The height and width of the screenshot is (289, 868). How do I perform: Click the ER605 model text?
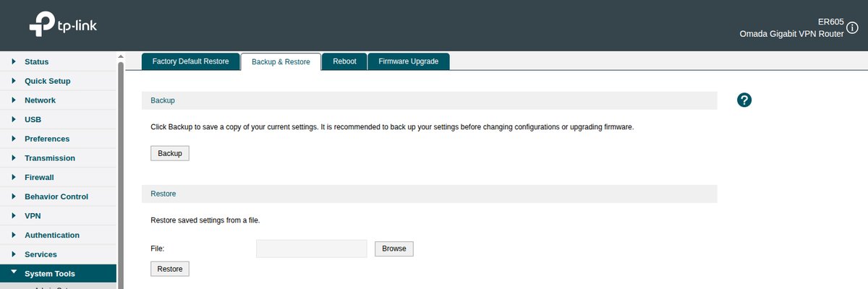(831, 22)
